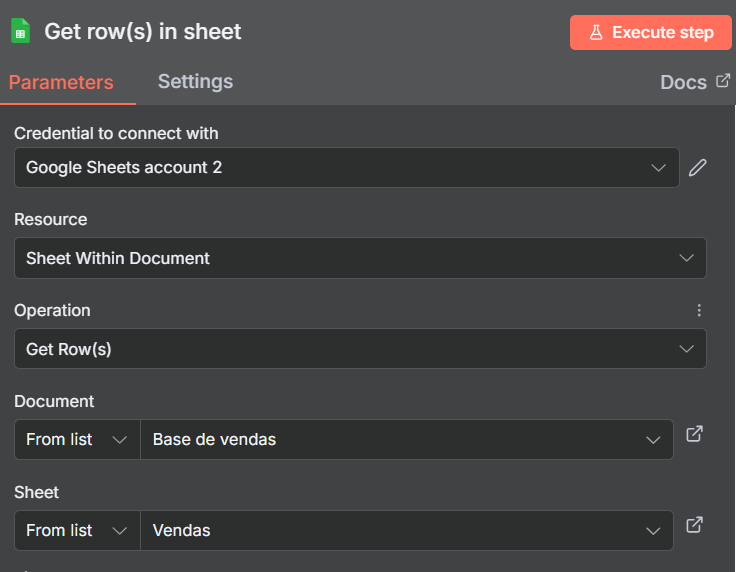Viewport: 736px width, 572px height.
Task: Click the Document field label
Action: point(54,402)
